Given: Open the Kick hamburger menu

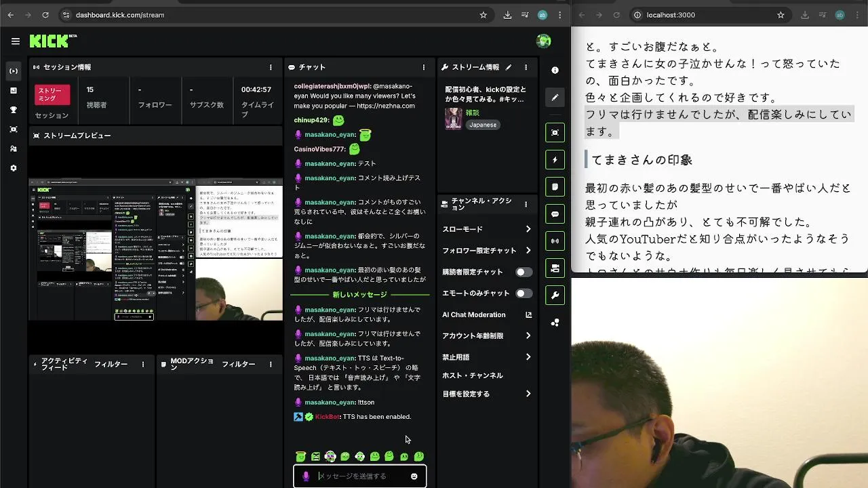Looking at the screenshot, I should click(15, 41).
